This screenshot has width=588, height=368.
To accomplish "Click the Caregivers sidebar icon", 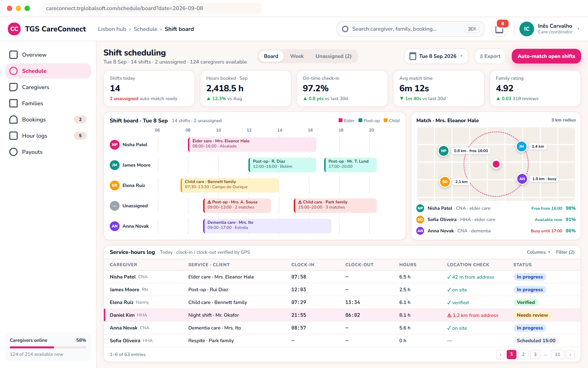I will [x=13, y=87].
